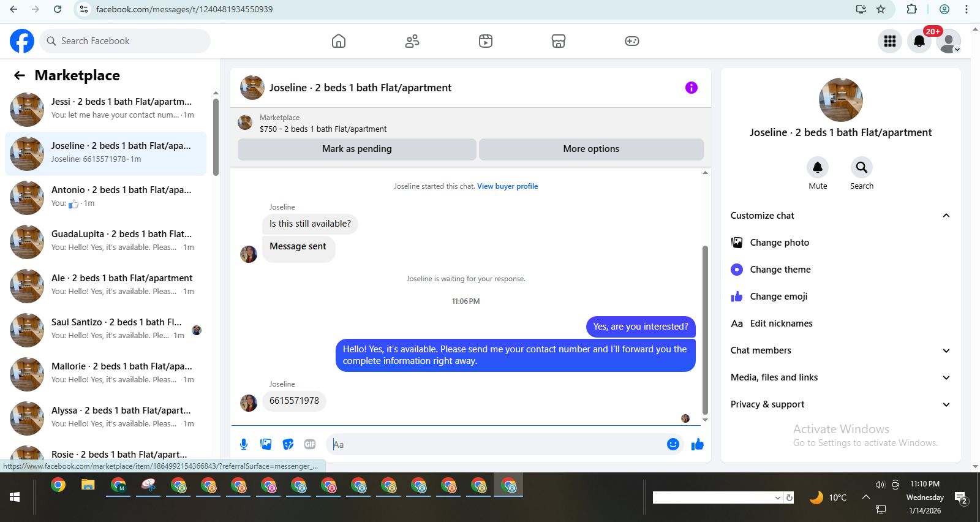Open account profile avatar menu

pos(949,41)
